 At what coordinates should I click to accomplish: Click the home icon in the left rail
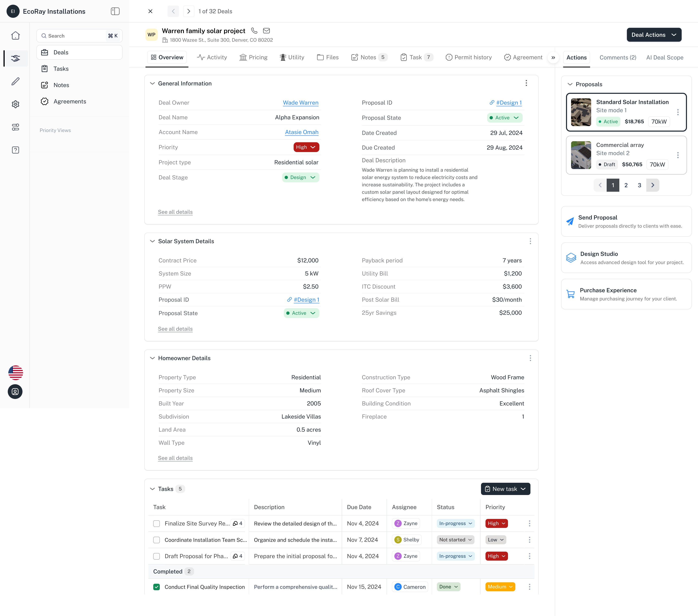click(x=15, y=36)
